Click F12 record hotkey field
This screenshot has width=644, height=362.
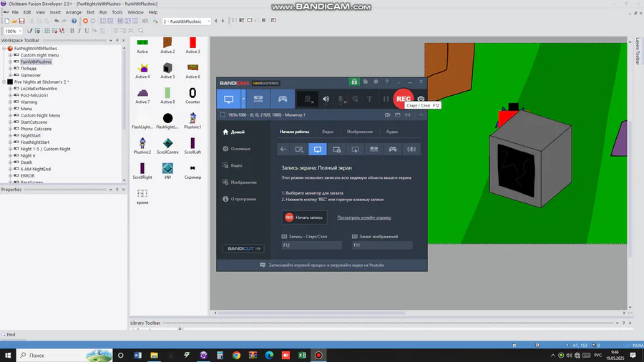point(312,245)
